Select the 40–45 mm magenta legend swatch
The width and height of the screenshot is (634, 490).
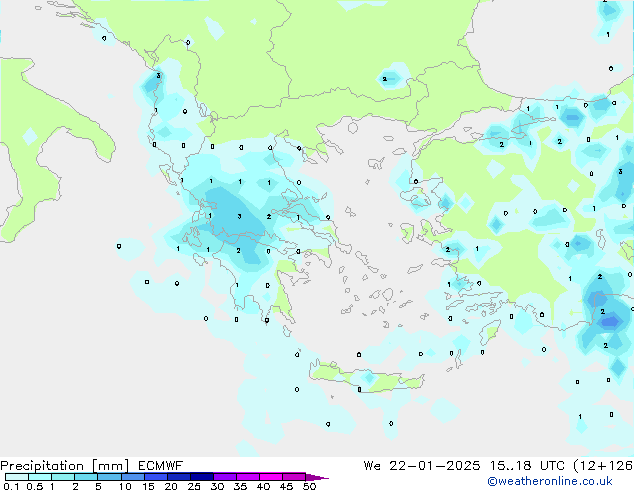pos(271,477)
